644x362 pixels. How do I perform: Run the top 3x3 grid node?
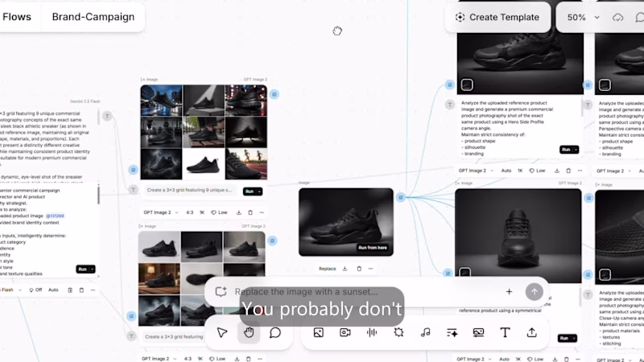[x=250, y=191]
